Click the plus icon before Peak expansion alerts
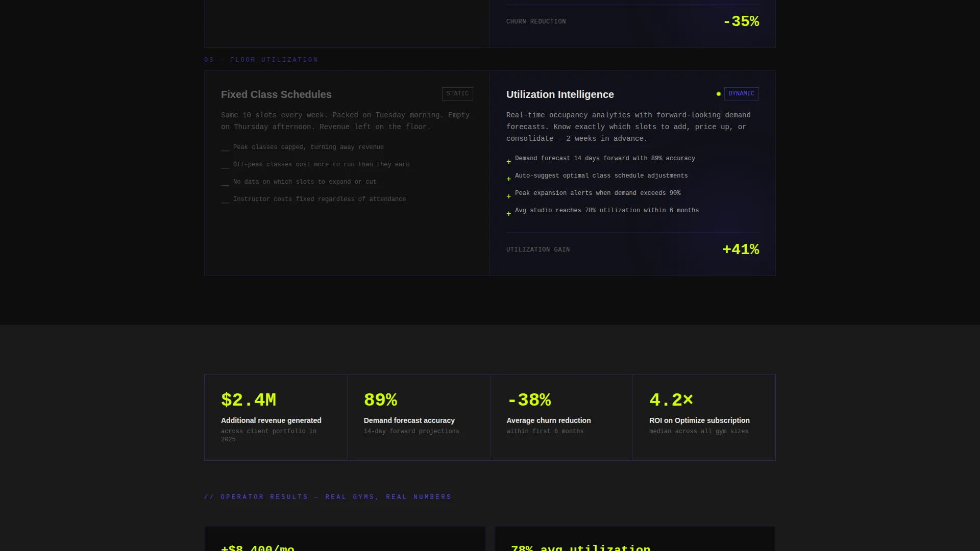980x551 pixels. (x=509, y=196)
